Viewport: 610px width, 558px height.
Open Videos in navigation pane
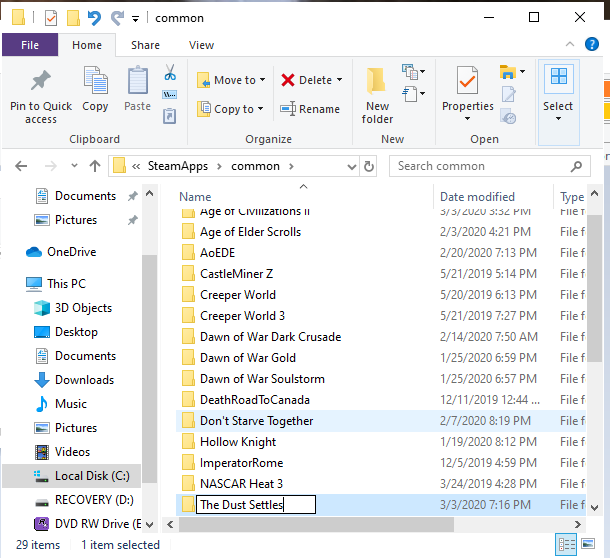tap(62, 452)
